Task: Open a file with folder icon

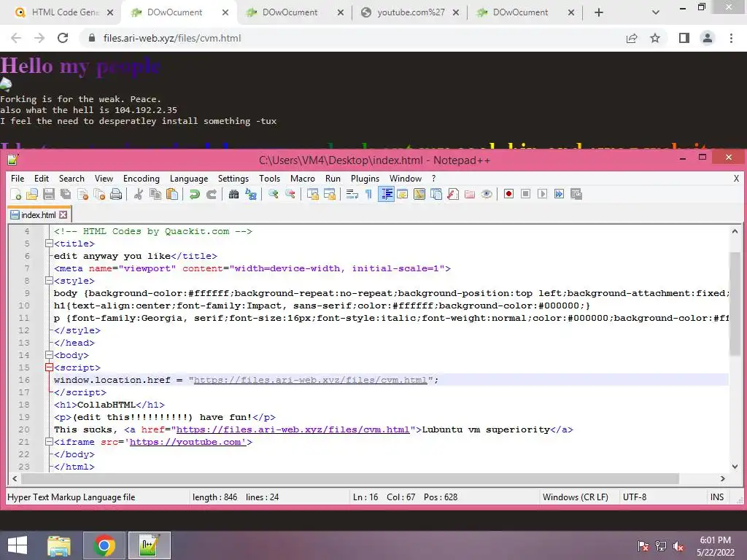Action: coord(32,194)
